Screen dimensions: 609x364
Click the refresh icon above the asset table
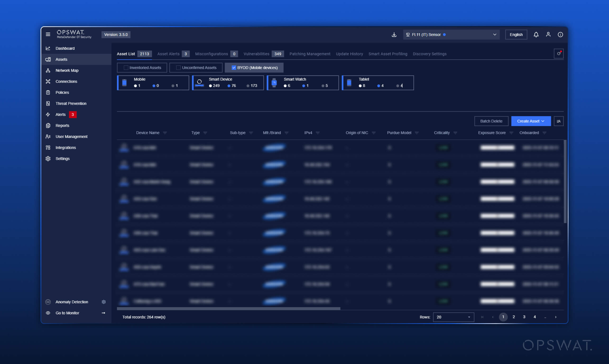559,54
